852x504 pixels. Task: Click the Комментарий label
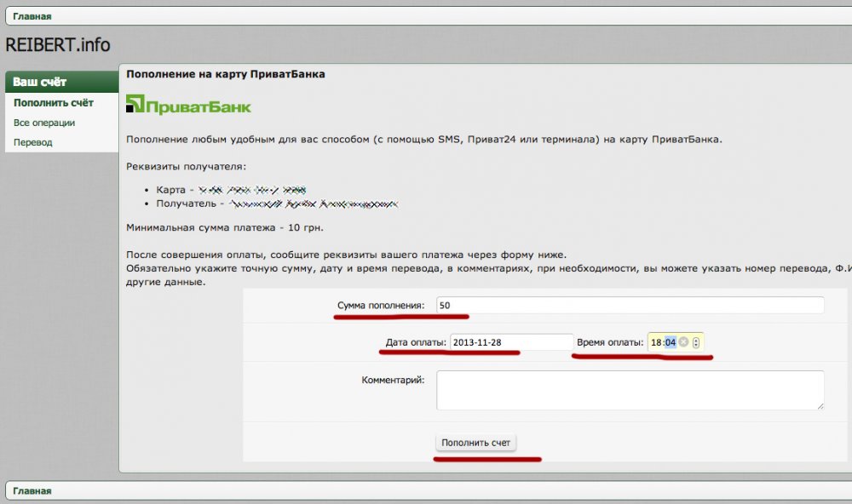tap(393, 380)
